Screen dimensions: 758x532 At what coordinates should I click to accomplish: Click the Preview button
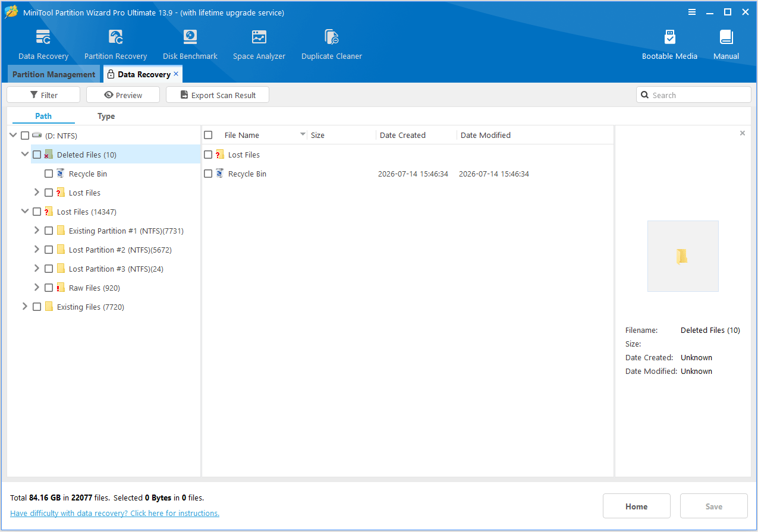(x=123, y=95)
